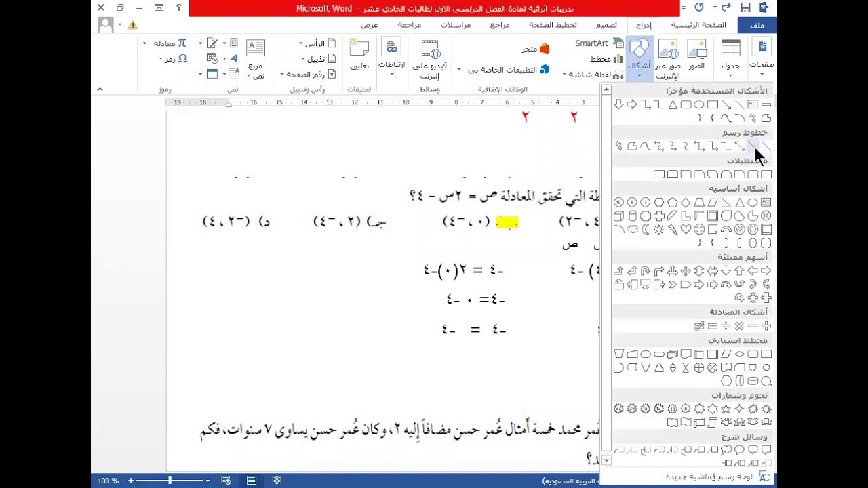The image size is (868, 488).
Task: Select the plain Rectangle under مستطيلات
Action: pyautogui.click(x=766, y=174)
